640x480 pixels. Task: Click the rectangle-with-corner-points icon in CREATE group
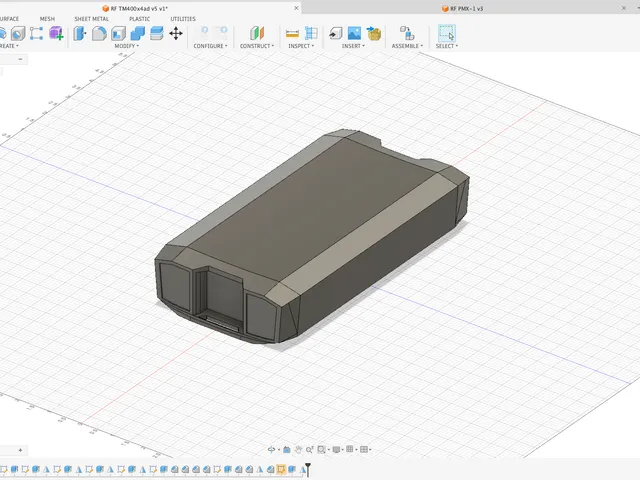(x=36, y=33)
